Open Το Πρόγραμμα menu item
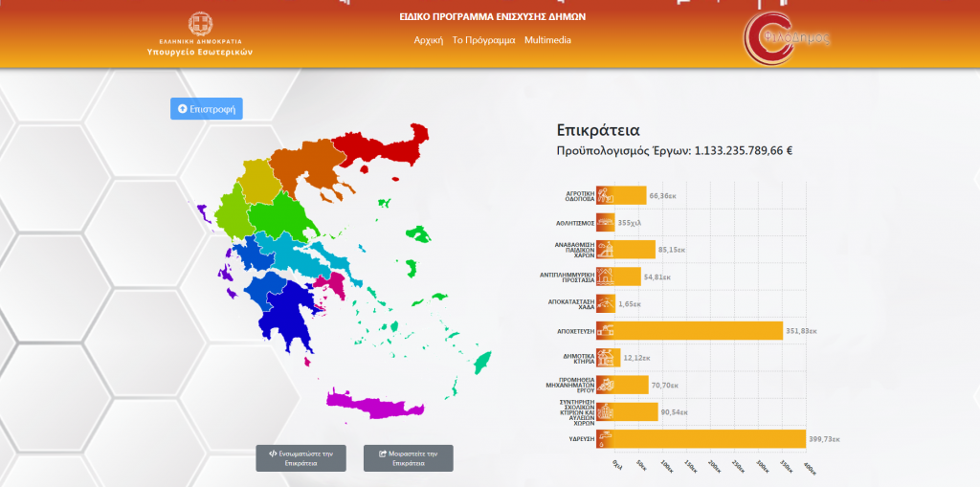The width and height of the screenshot is (980, 487). click(483, 40)
